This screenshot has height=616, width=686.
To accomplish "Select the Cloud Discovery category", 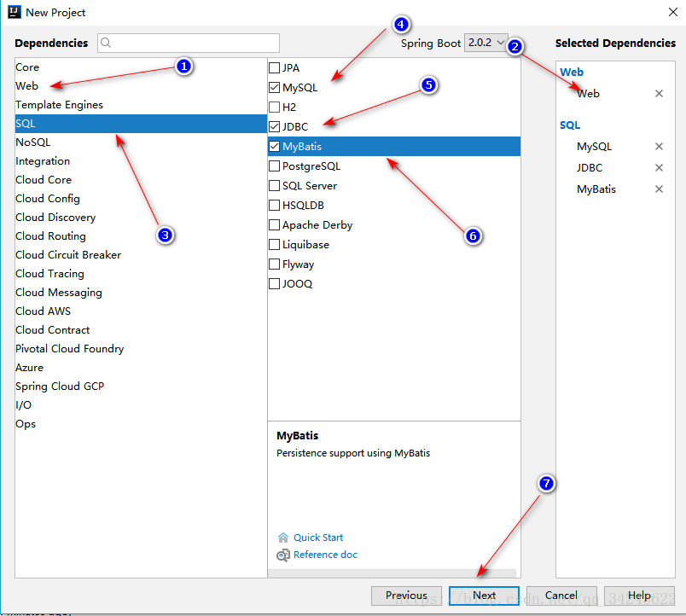I will (x=141, y=218).
